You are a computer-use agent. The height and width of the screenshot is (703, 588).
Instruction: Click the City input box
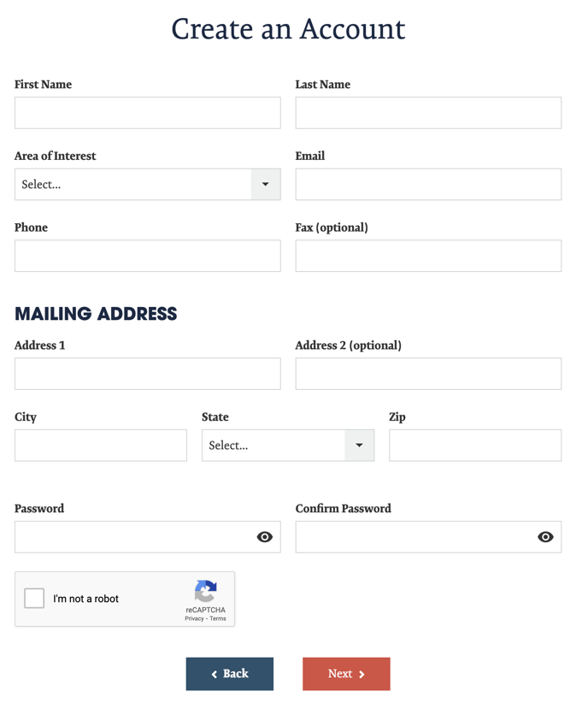(101, 446)
